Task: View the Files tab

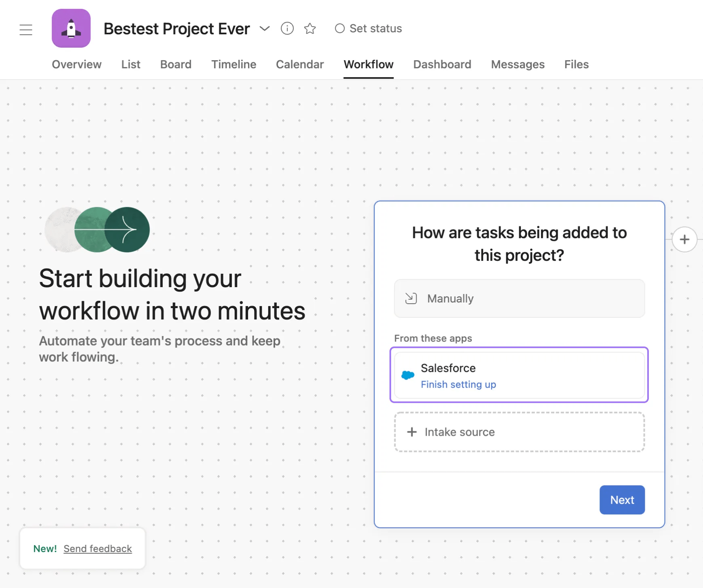Action: (576, 64)
